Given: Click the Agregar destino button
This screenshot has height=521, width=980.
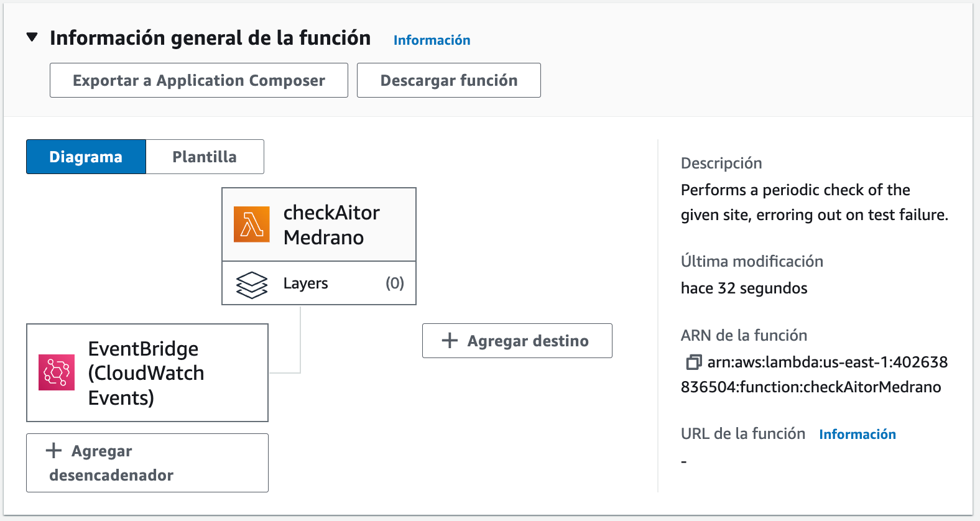Looking at the screenshot, I should point(517,341).
